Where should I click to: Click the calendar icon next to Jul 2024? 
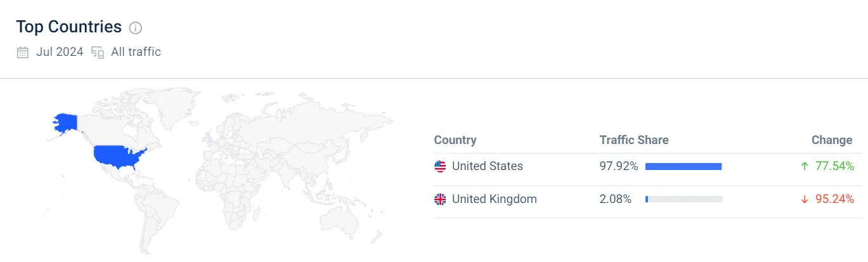coord(23,53)
